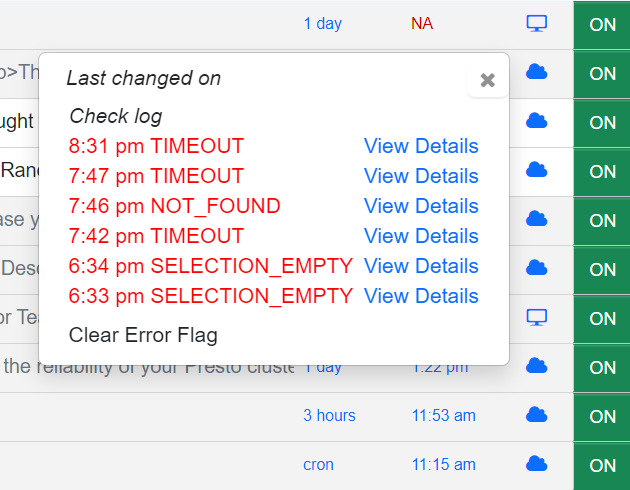Select the 6:33 pm SELECTION_EMPTY log entry
Image resolution: width=630 pixels, height=490 pixels.
tap(210, 296)
